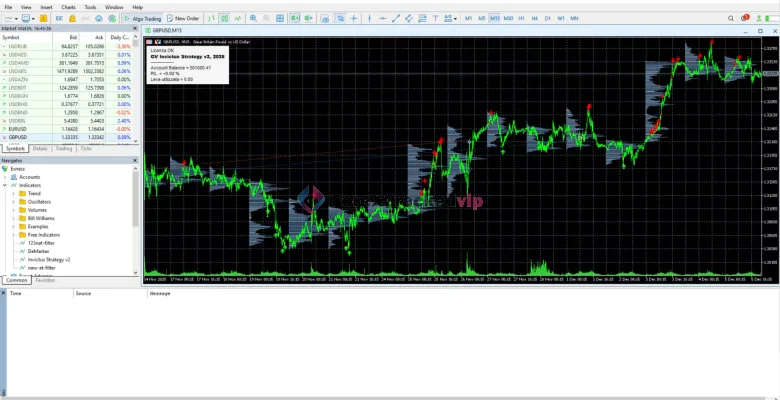780x400 pixels.
Task: Switch timeframe to M30
Action: 508,18
